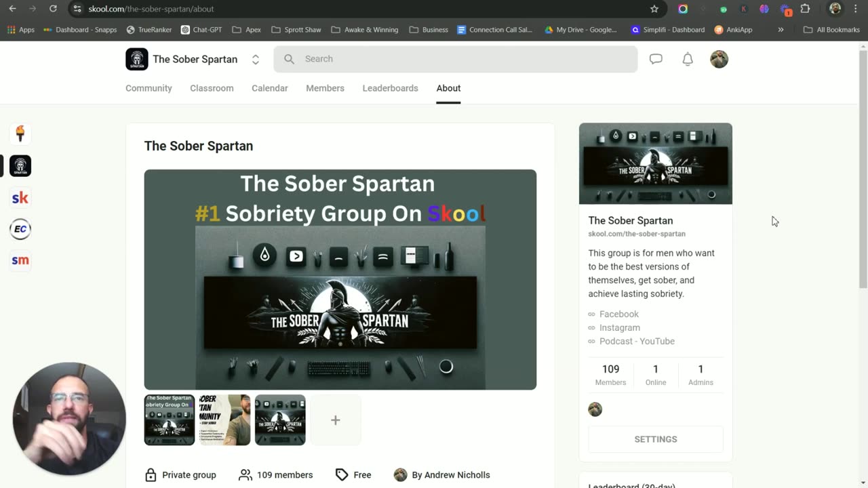Open group SETTINGS button
The width and height of the screenshot is (868, 488).
[x=656, y=439]
